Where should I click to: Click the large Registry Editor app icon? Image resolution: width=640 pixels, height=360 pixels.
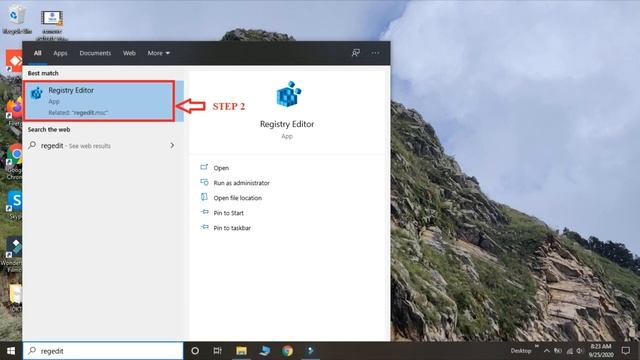(x=289, y=94)
